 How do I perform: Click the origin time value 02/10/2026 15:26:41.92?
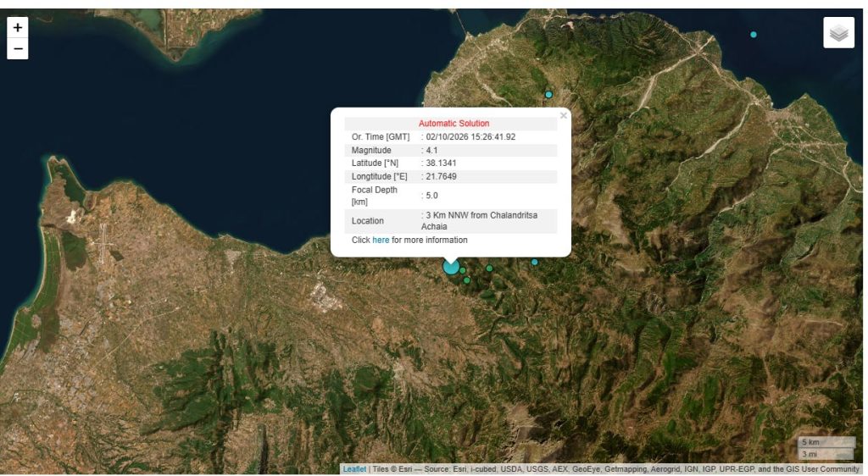click(x=470, y=136)
